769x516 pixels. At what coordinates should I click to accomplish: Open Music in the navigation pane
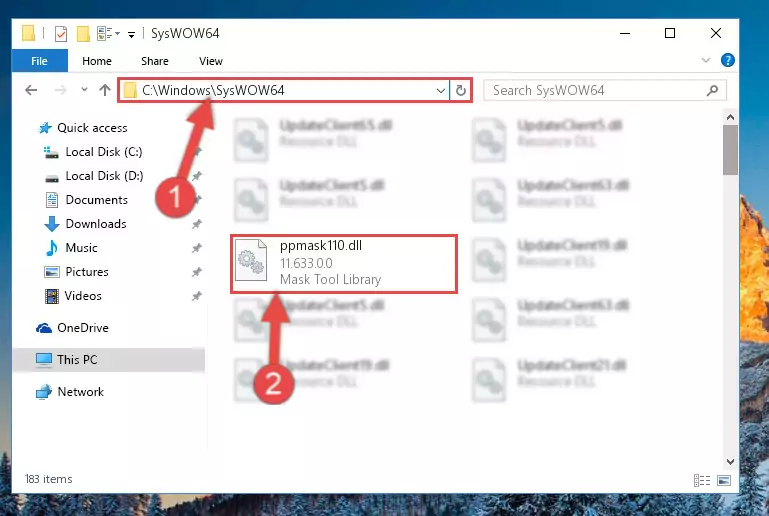[81, 248]
